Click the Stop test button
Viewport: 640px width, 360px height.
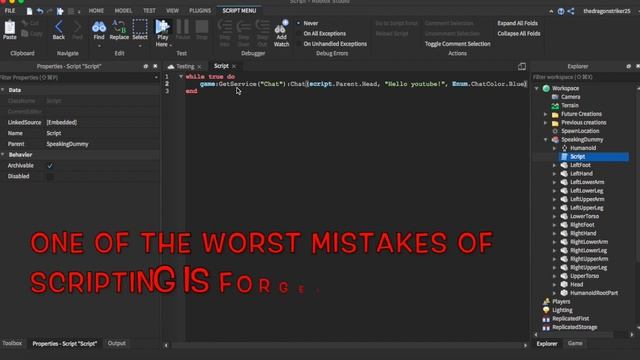click(x=202, y=27)
